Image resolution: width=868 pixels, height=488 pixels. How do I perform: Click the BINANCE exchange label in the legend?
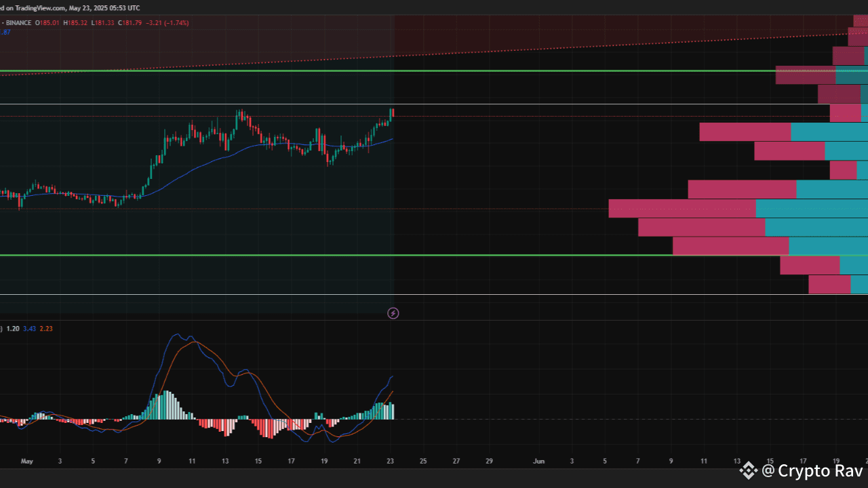20,22
